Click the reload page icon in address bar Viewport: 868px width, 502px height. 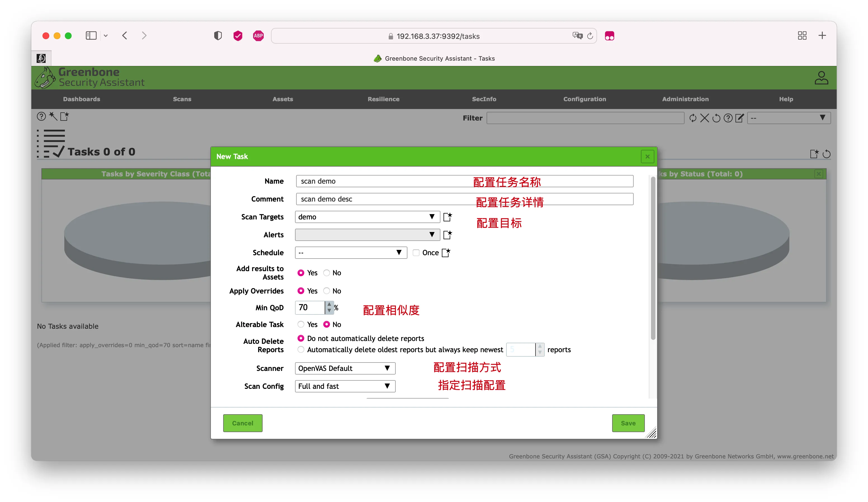click(590, 36)
